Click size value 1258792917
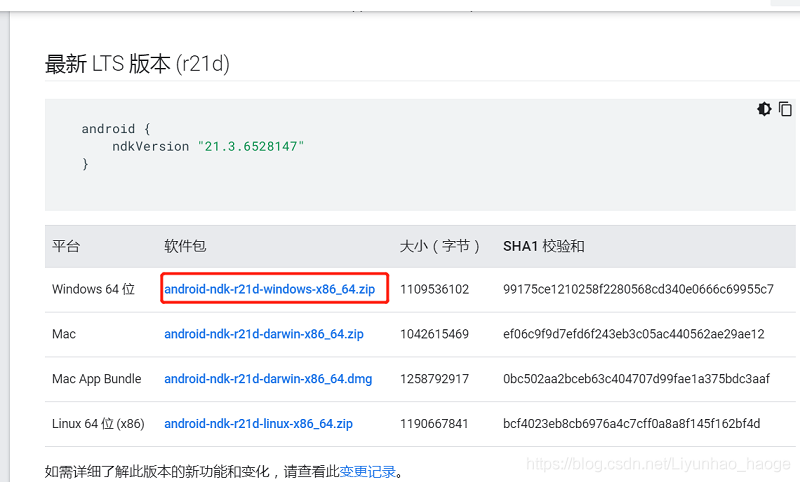The height and width of the screenshot is (482, 800). (434, 379)
